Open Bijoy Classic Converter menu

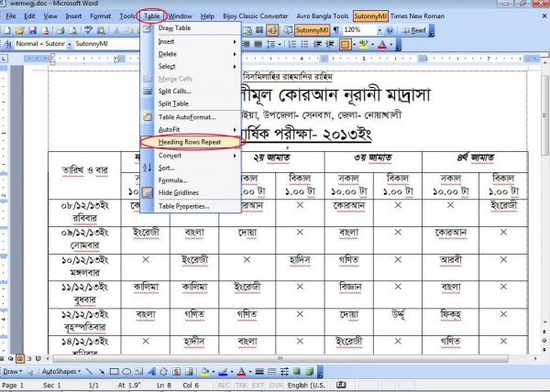click(255, 16)
